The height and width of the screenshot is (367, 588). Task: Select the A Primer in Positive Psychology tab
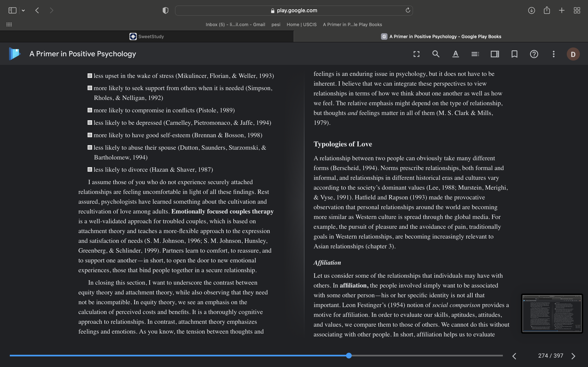441,36
